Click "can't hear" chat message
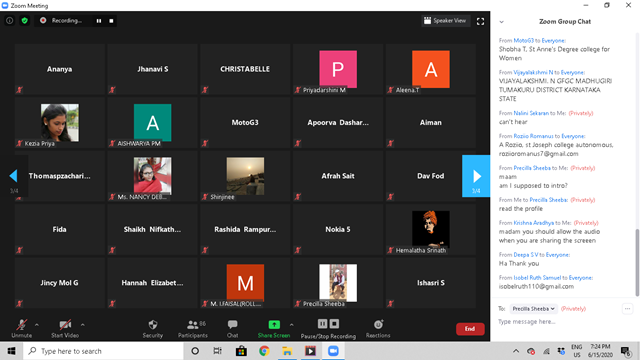The width and height of the screenshot is (640, 360). coord(513,122)
